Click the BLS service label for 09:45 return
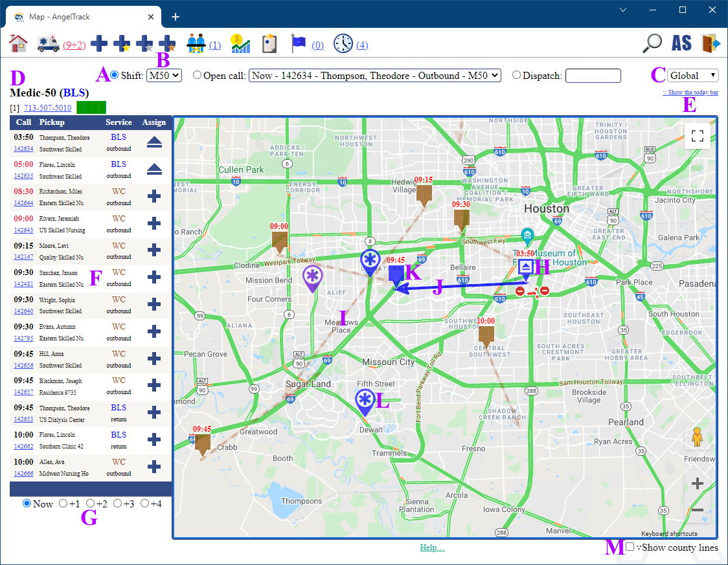The image size is (728, 565). (x=119, y=407)
